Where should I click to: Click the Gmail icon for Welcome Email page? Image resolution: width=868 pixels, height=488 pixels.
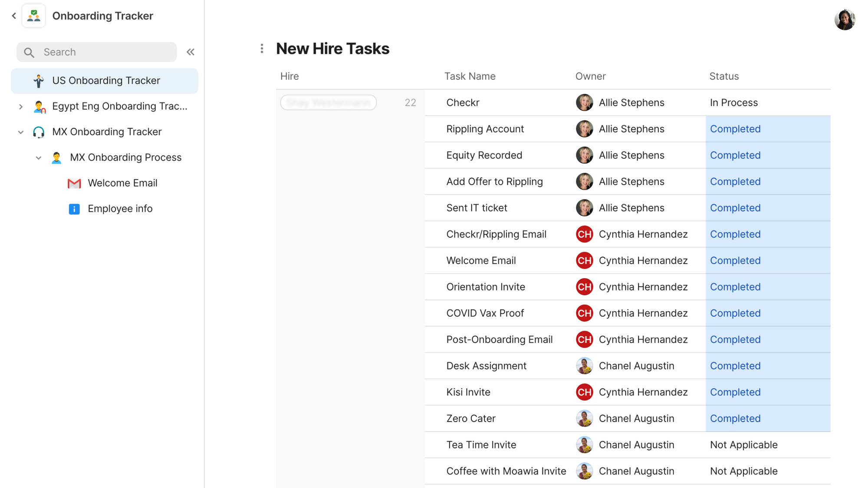point(74,183)
